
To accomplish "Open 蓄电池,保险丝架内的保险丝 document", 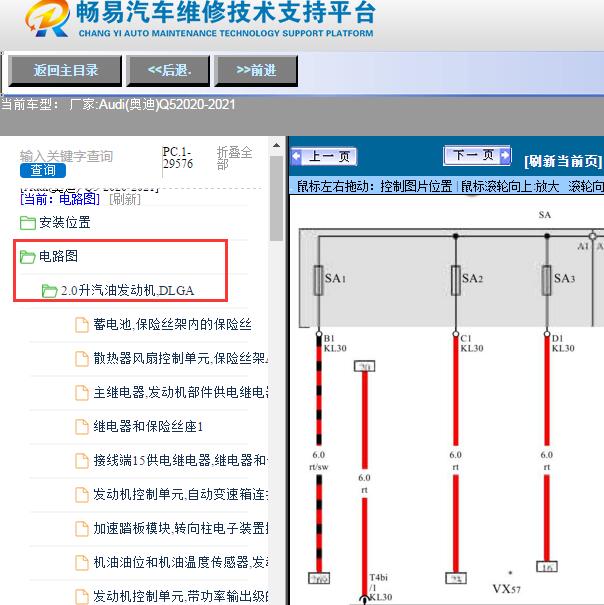I will [173, 324].
